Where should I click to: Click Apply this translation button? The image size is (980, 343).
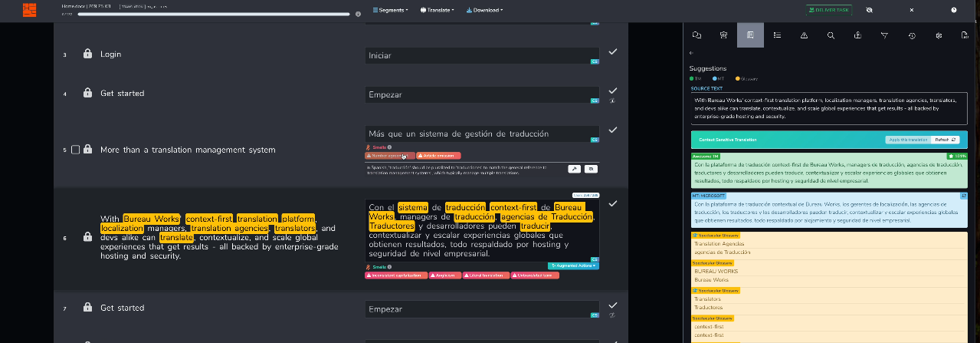click(x=907, y=140)
